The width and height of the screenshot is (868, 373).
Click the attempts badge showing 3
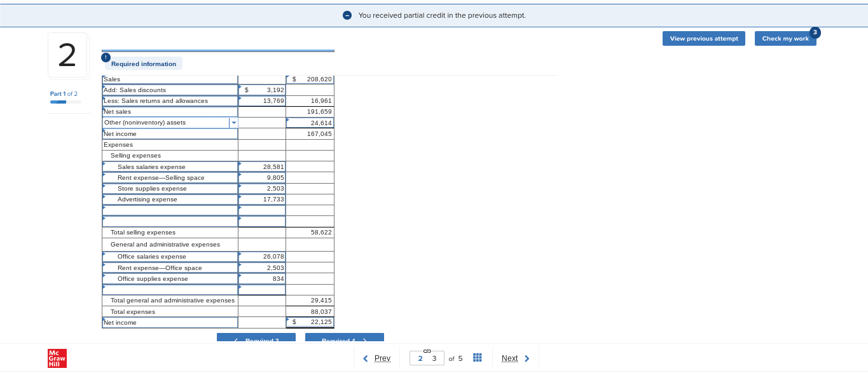coord(815,32)
